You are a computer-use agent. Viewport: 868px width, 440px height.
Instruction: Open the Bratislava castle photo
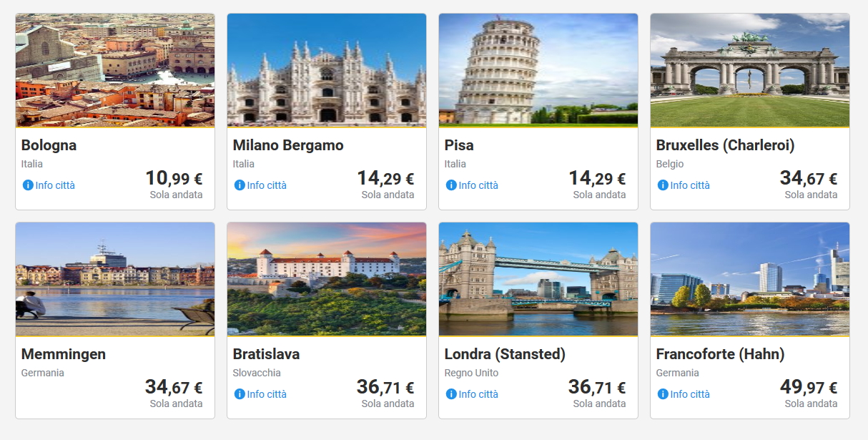[327, 279]
